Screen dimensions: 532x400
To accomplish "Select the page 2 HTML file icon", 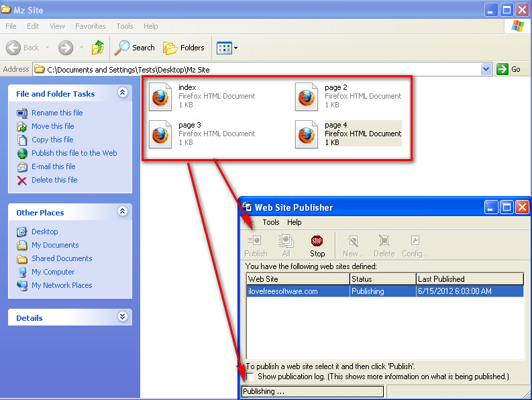I will pyautogui.click(x=307, y=97).
